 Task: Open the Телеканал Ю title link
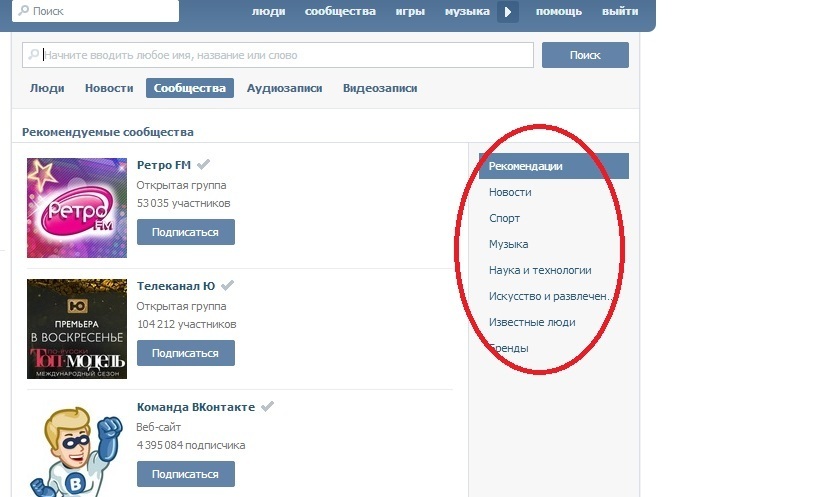tap(176, 286)
